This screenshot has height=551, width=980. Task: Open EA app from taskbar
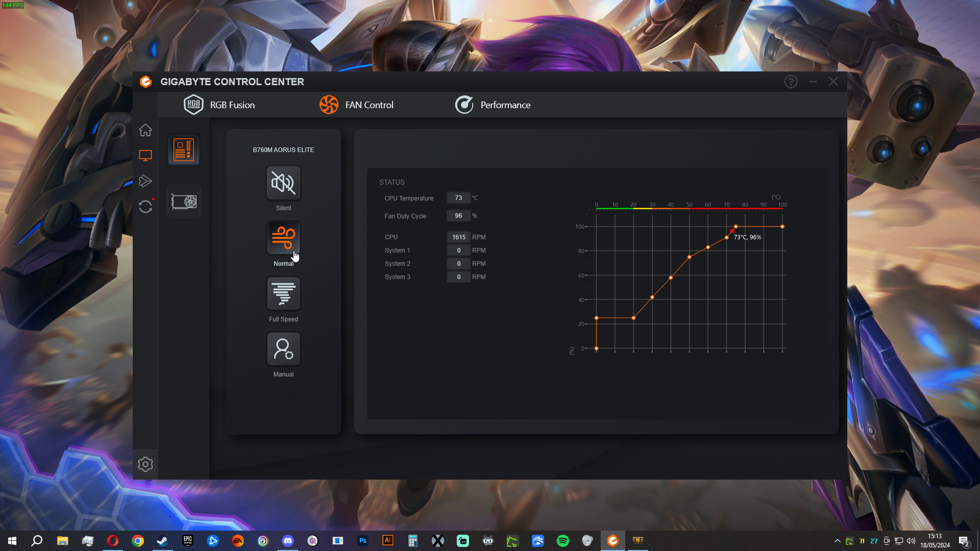click(238, 541)
